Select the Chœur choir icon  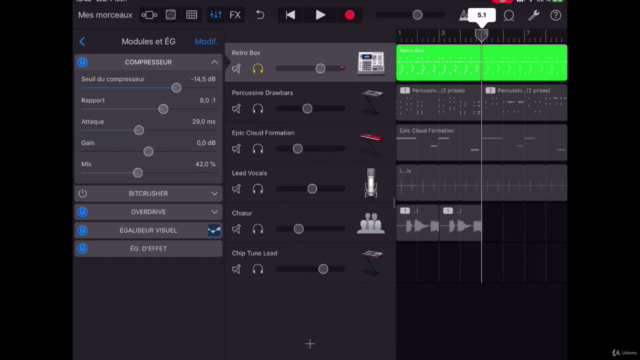pos(371,223)
